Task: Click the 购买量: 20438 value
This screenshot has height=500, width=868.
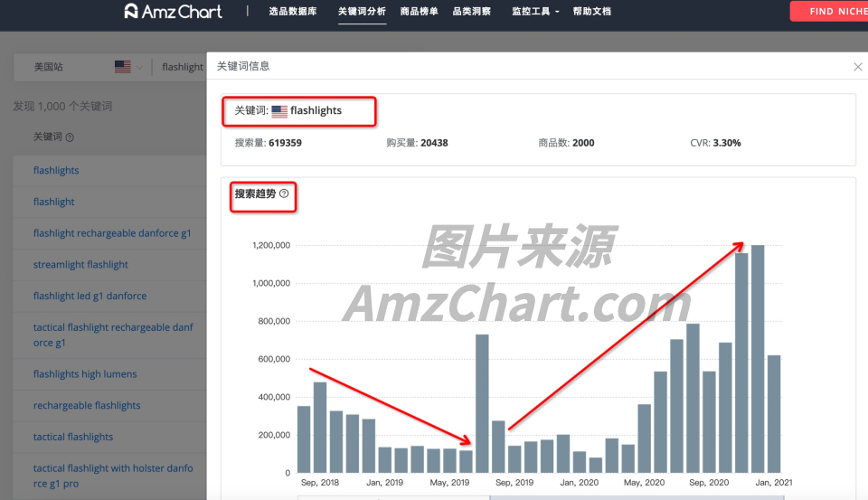Action: coord(418,143)
